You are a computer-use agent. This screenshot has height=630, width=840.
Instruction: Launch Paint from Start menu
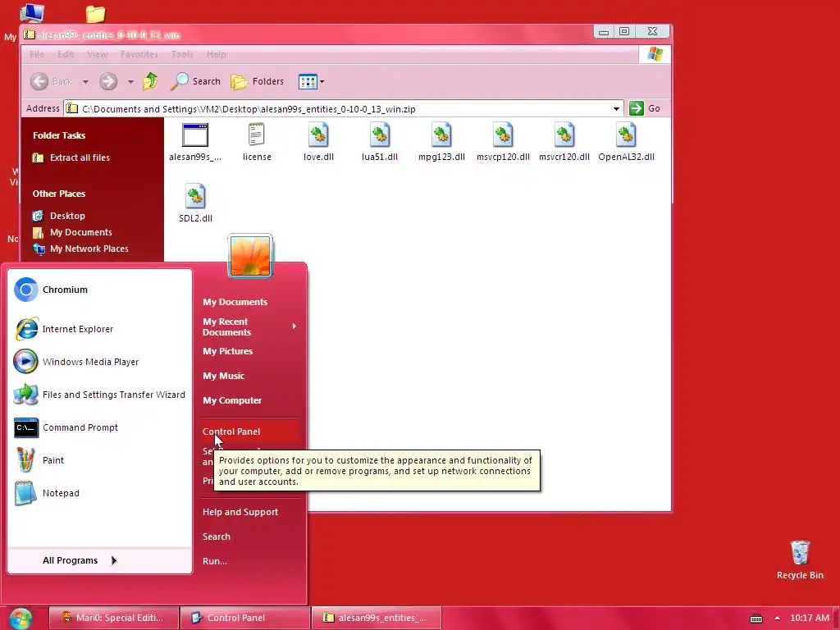(99, 460)
